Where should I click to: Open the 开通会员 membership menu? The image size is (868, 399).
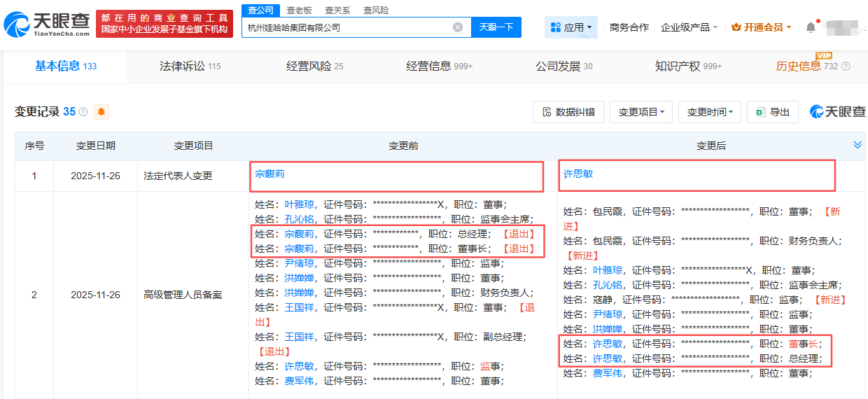coord(762,27)
